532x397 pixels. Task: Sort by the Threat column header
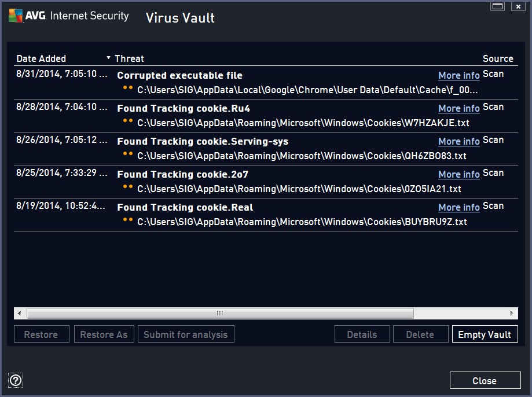point(129,58)
